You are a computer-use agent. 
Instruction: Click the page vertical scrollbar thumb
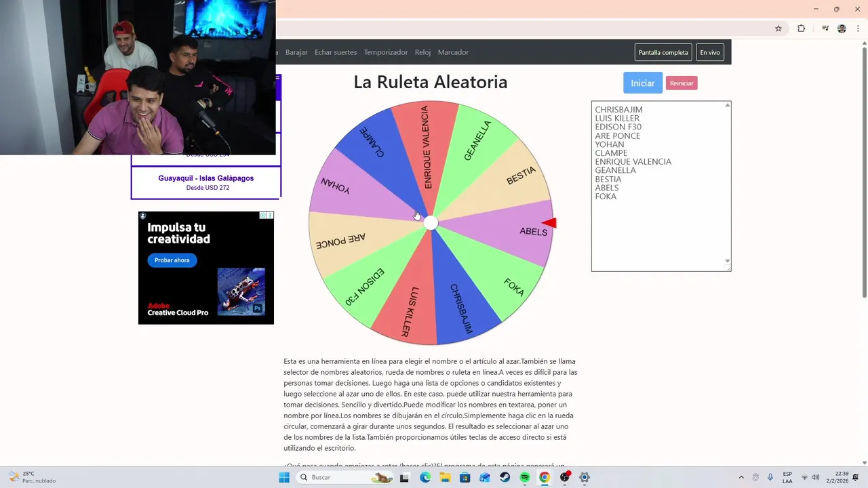[x=865, y=172]
